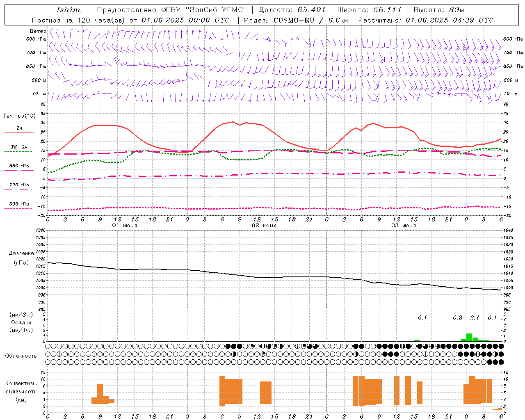The height and width of the screenshot is (420, 525).
Task: Click the "(мм/3ч.)" precipitation unit label
Action: click(21, 315)
